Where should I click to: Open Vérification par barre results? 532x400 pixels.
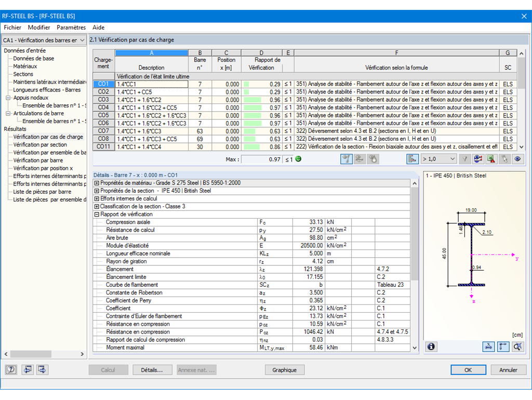coord(38,160)
